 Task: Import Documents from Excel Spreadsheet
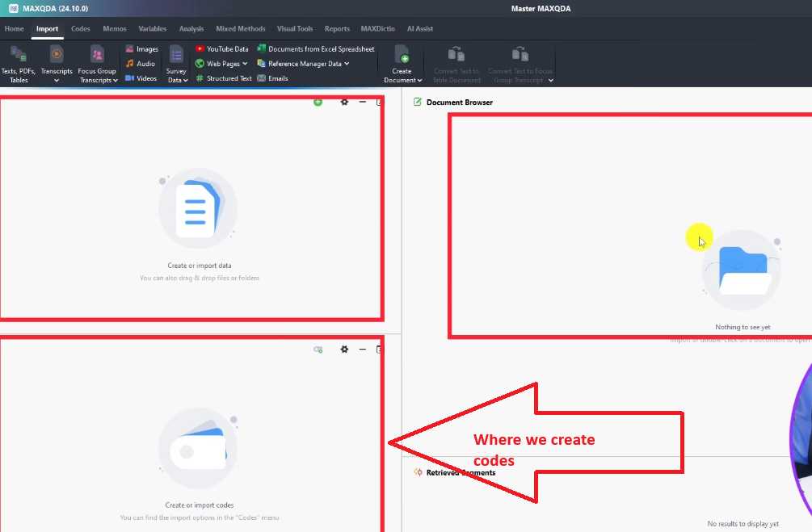click(316, 49)
